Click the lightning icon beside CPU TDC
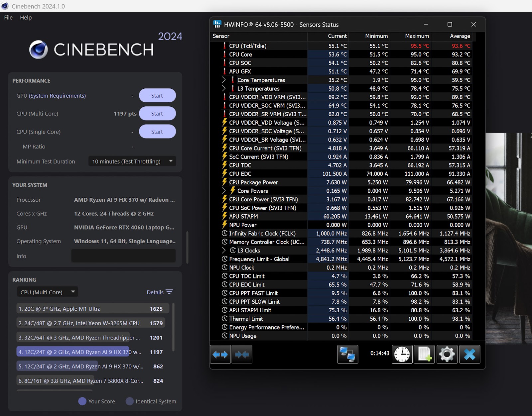 (x=224, y=165)
